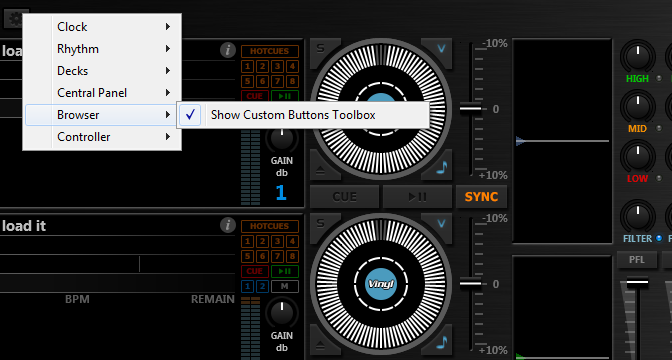Screen dimensions: 672x360
Task: Toggle the M button on lower deck
Action: 285,286
